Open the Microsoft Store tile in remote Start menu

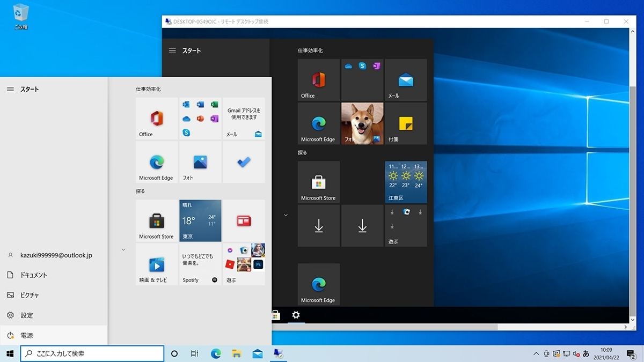point(319,182)
